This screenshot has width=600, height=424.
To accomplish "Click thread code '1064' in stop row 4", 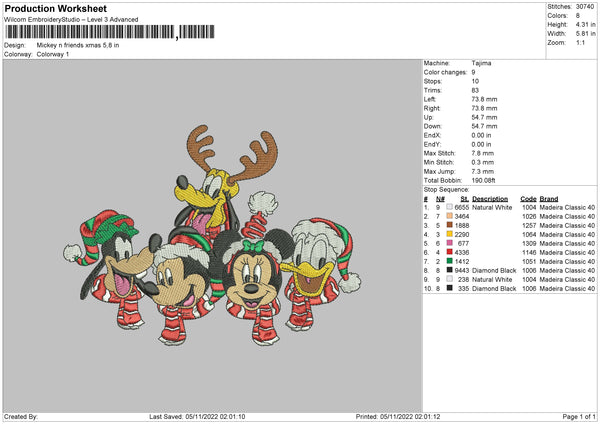I will [529, 235].
